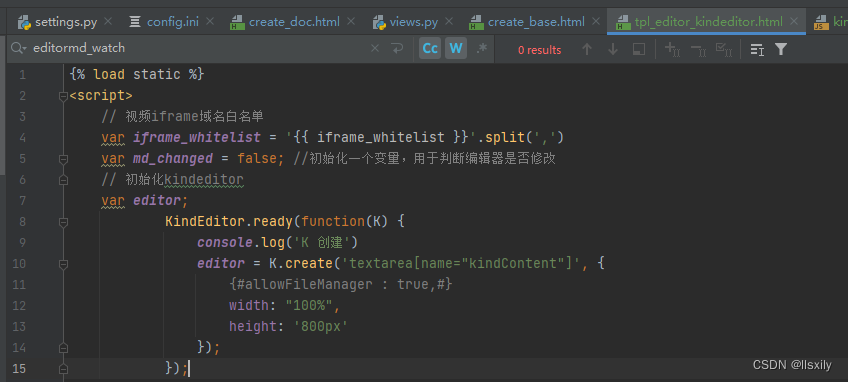Click 'var editor;' on line 7

coord(144,200)
